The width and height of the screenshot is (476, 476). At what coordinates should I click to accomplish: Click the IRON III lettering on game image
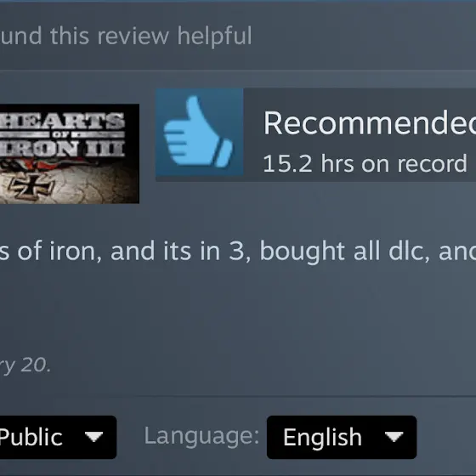pos(62,148)
